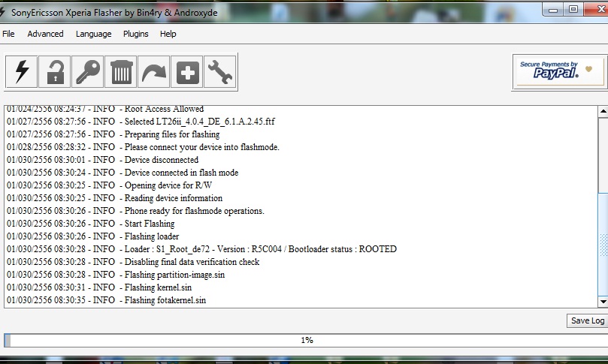Image resolution: width=608 pixels, height=364 pixels.
Task: Click the log vertical scrollbar thumb
Action: click(x=603, y=245)
